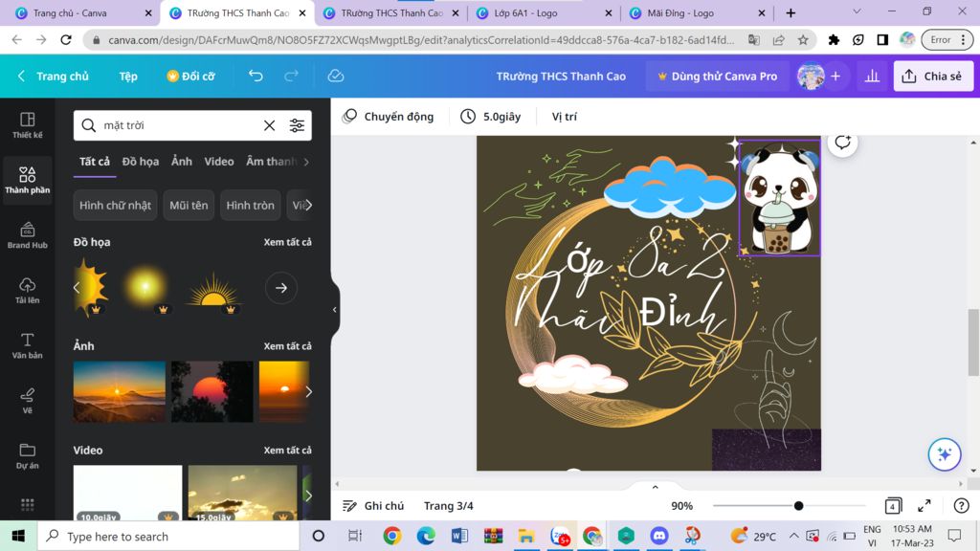Open the analytics bar chart icon
The height and width of the screenshot is (551, 980).
coord(872,77)
